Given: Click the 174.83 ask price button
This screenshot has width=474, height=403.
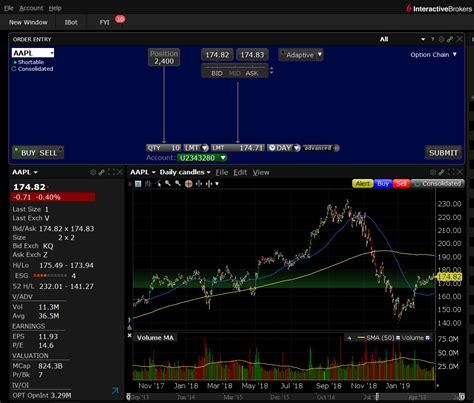Looking at the screenshot, I should tap(252, 55).
